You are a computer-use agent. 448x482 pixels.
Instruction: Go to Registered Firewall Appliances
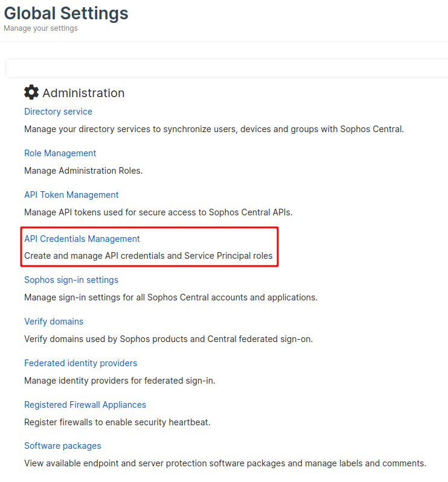(x=85, y=405)
